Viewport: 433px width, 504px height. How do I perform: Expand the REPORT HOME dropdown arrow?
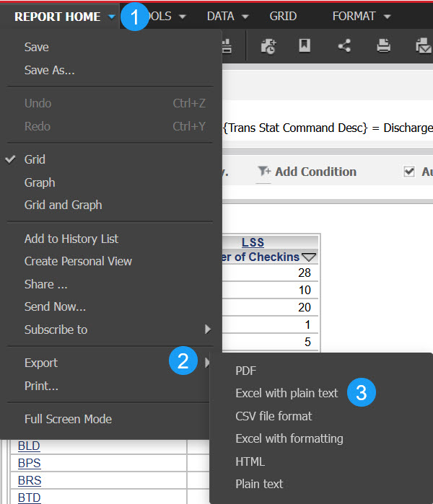click(111, 17)
